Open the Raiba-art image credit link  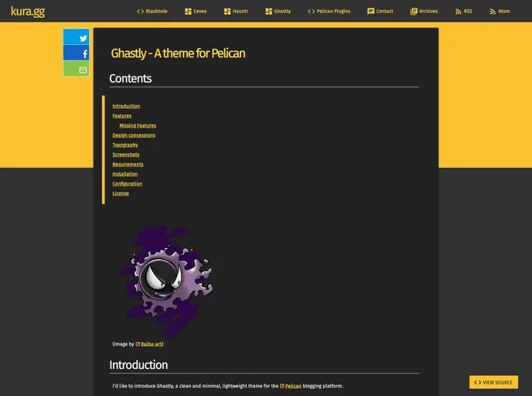151,344
